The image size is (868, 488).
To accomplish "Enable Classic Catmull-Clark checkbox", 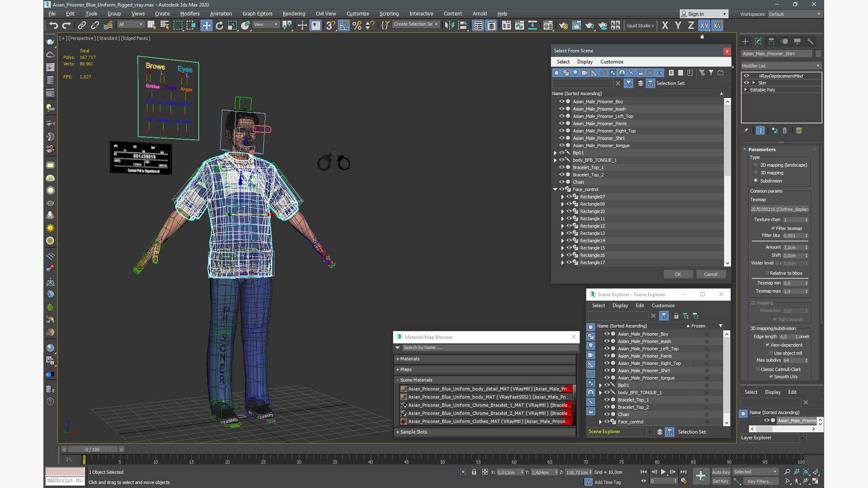I will (758, 369).
